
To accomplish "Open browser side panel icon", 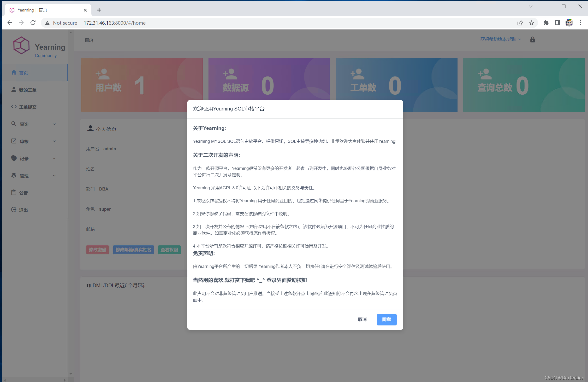I will (557, 23).
